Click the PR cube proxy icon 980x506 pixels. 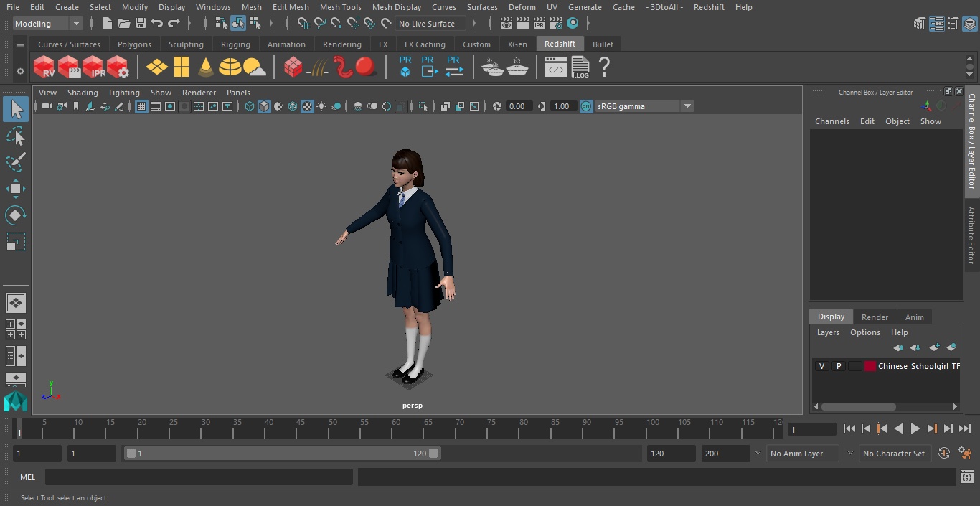coord(405,67)
